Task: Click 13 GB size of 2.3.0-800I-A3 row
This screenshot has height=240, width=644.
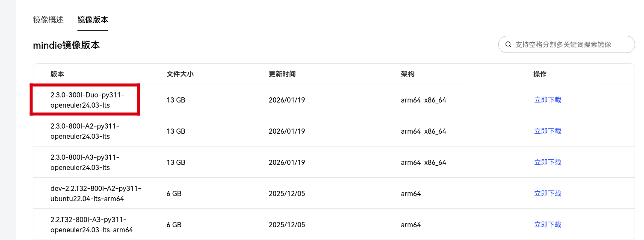Action: click(x=176, y=162)
